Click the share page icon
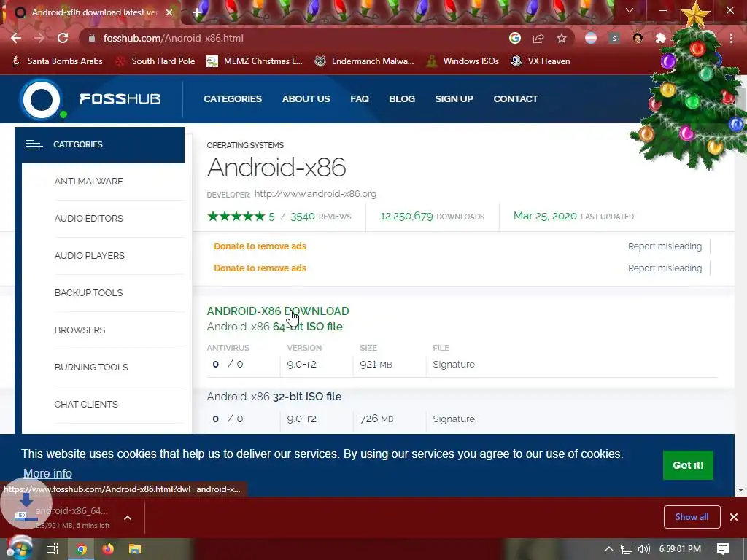 click(x=538, y=38)
